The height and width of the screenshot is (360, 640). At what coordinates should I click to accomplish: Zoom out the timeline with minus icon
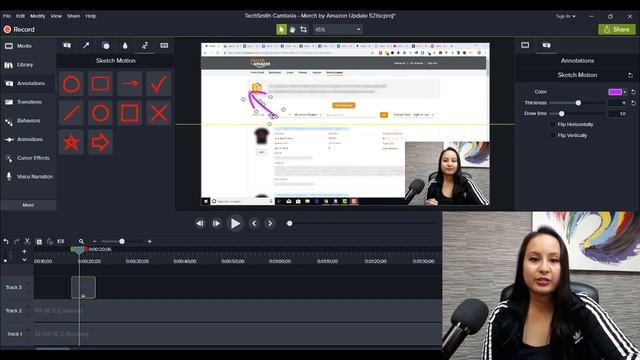(95, 242)
